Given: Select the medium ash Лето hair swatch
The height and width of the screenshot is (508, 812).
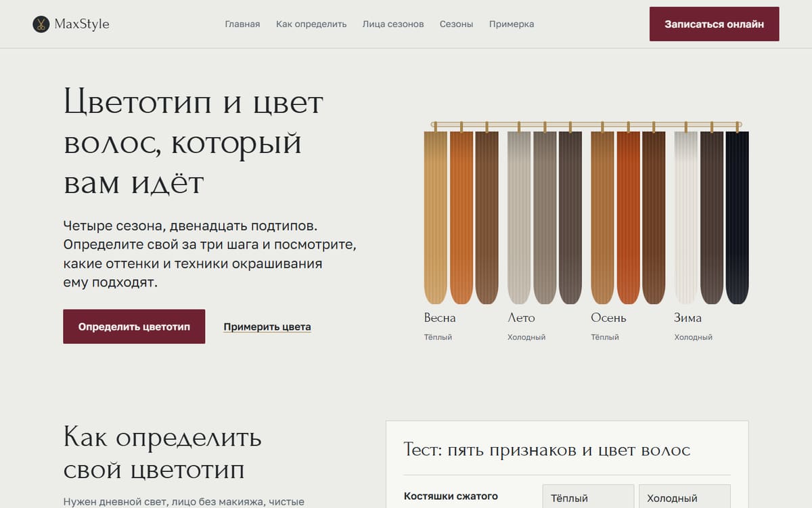Looking at the screenshot, I should click(545, 217).
